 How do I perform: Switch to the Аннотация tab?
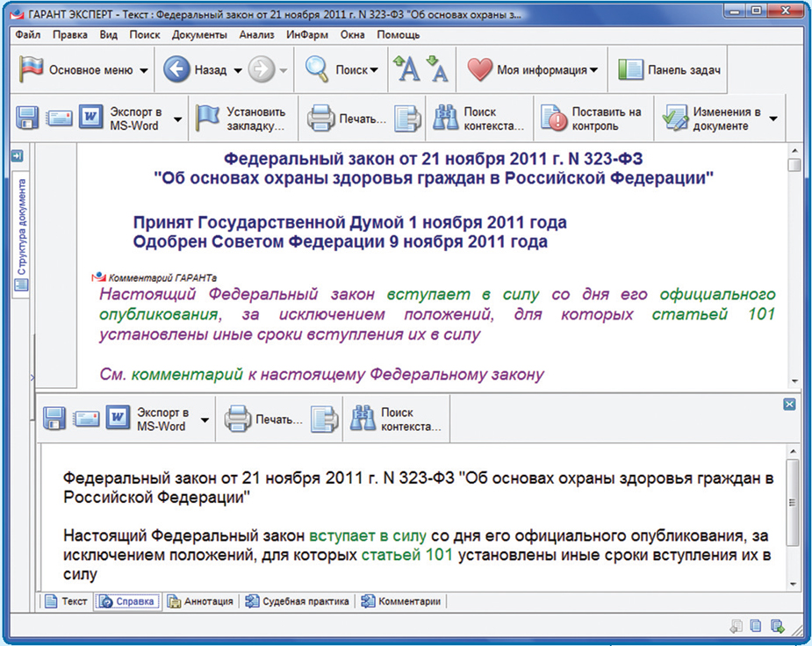(x=201, y=601)
